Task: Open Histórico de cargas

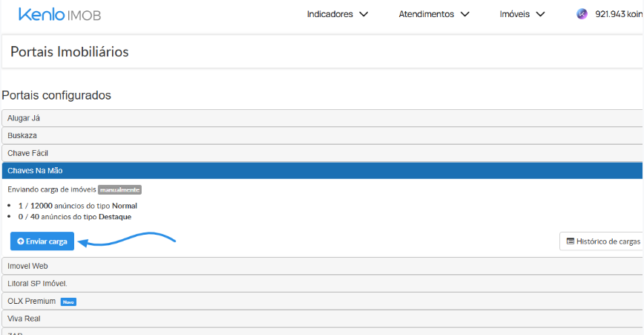Action: (602, 241)
